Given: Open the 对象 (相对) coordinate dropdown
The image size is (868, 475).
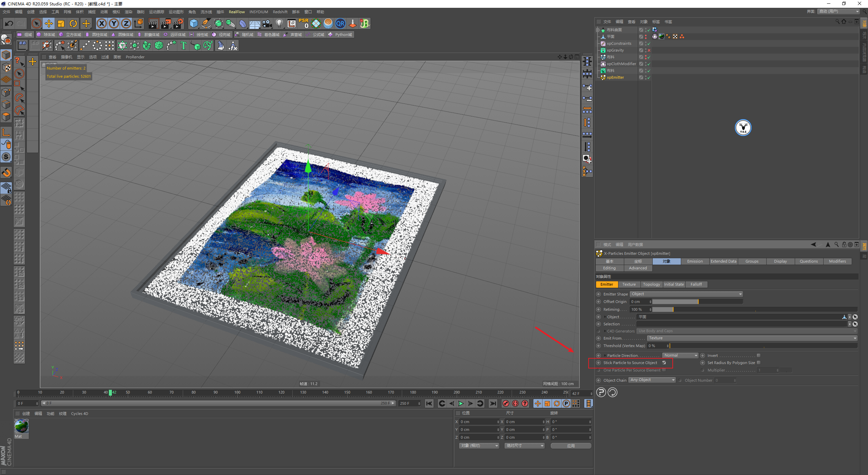Looking at the screenshot, I should (x=479, y=445).
